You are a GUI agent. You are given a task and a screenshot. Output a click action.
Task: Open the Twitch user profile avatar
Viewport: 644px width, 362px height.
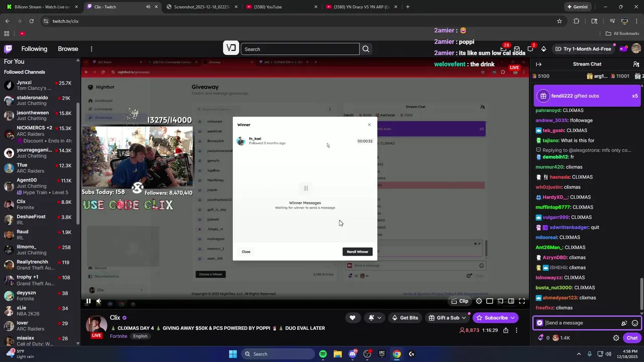636,49
